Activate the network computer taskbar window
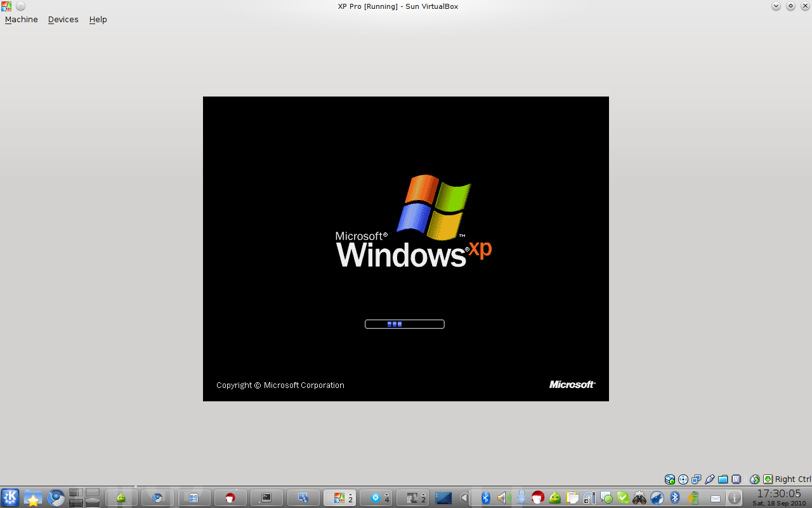The width and height of the screenshot is (812, 508). coord(303,498)
